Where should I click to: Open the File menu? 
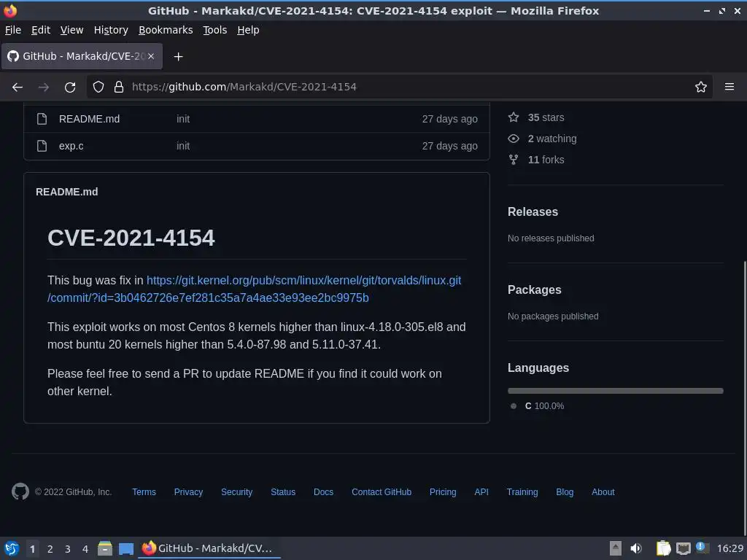point(13,30)
